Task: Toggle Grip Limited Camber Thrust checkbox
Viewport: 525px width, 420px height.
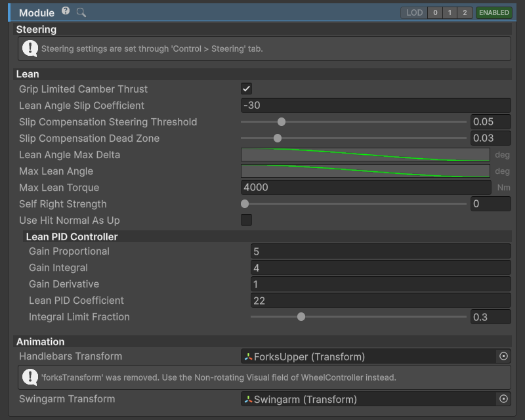Action: (247, 89)
